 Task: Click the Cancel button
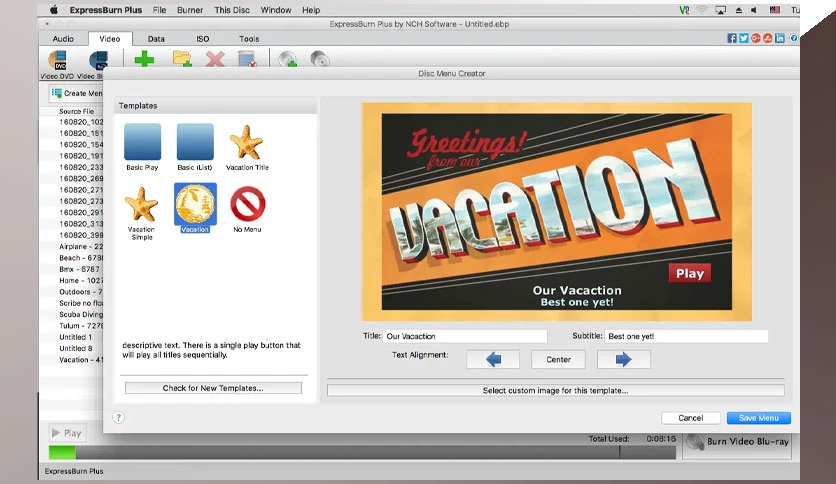point(690,418)
